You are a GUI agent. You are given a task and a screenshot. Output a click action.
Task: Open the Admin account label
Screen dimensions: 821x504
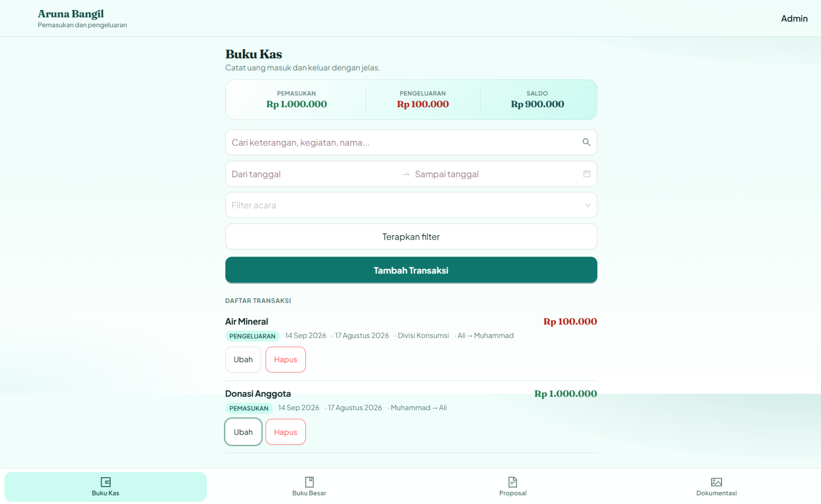click(x=794, y=18)
